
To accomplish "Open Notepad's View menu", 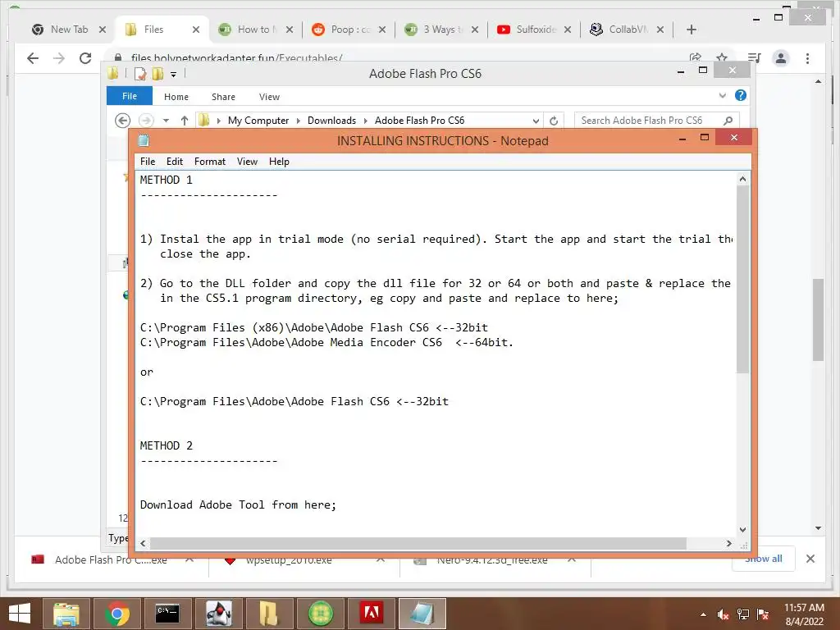I will (247, 162).
